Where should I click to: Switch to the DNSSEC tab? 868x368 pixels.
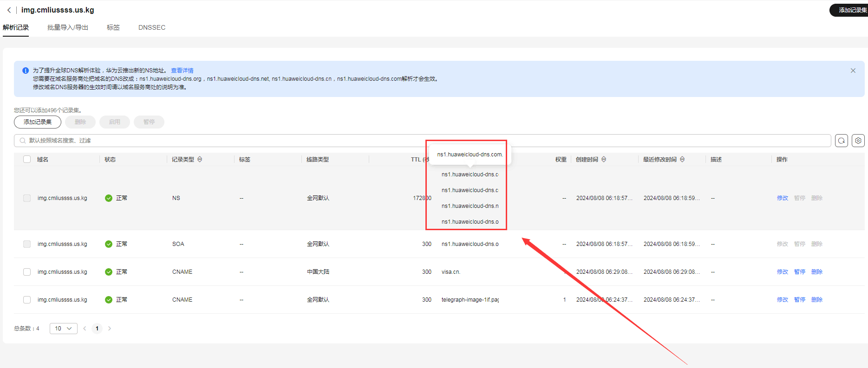152,27
